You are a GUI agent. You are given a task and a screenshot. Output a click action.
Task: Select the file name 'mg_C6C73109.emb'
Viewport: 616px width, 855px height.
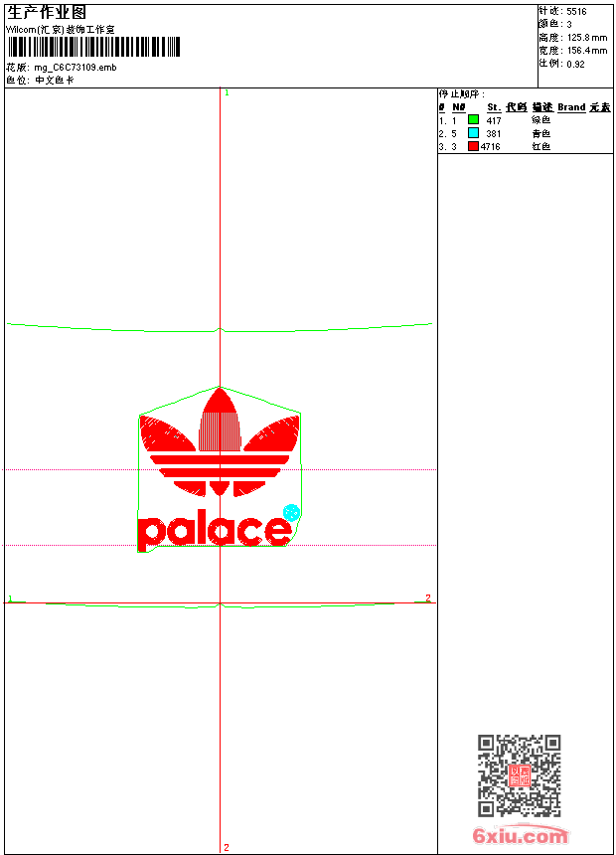pos(76,68)
